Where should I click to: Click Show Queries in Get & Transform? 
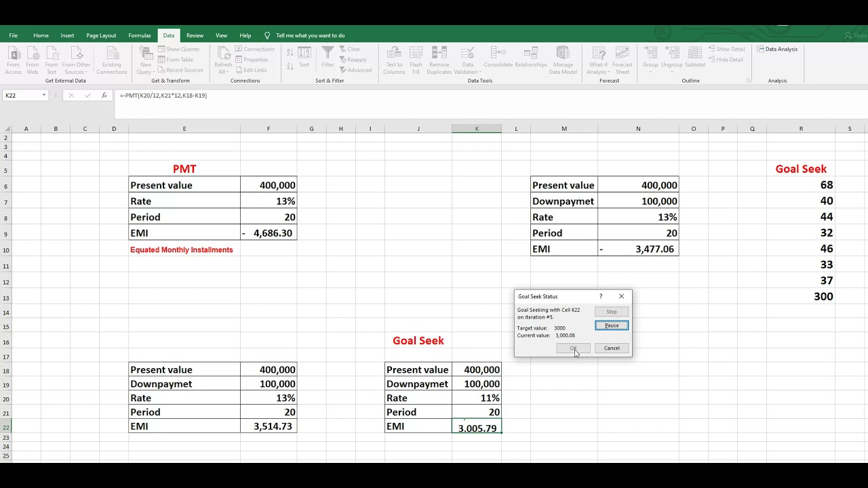pos(178,49)
